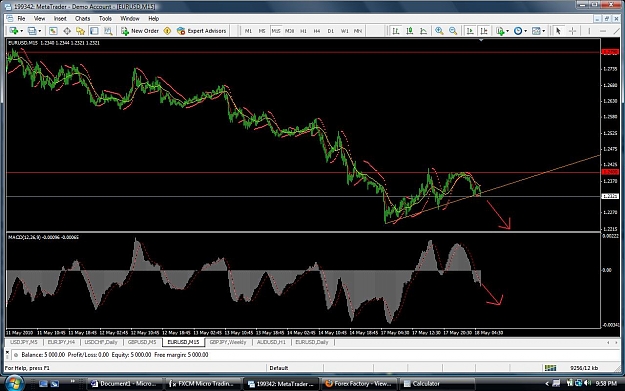Image resolution: width=625 pixels, height=391 pixels.
Task: Click the Zoom In magnifier icon
Action: (439, 31)
